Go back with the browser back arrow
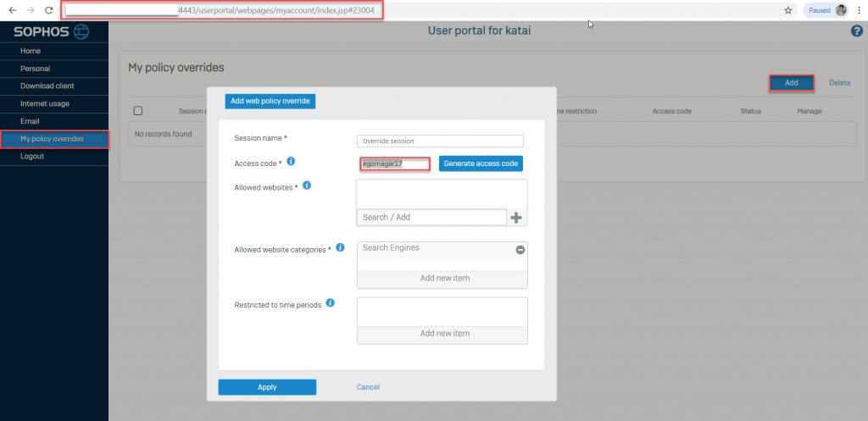The width and height of the screenshot is (868, 421). click(12, 10)
